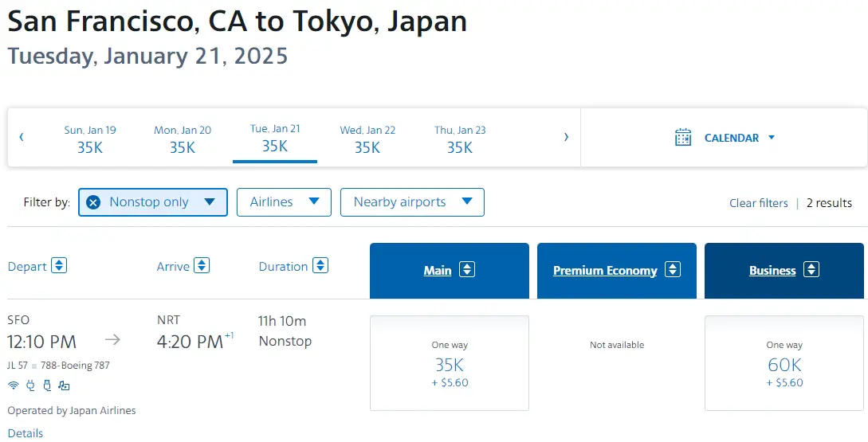868x442 pixels.
Task: Clear the Nonstop only filter X
Action: [x=93, y=202]
